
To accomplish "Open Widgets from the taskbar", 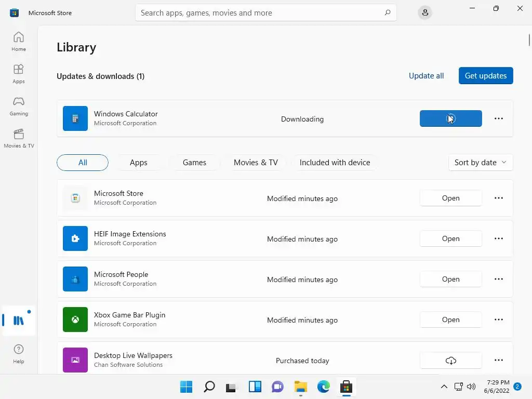I will pyautogui.click(x=255, y=387).
